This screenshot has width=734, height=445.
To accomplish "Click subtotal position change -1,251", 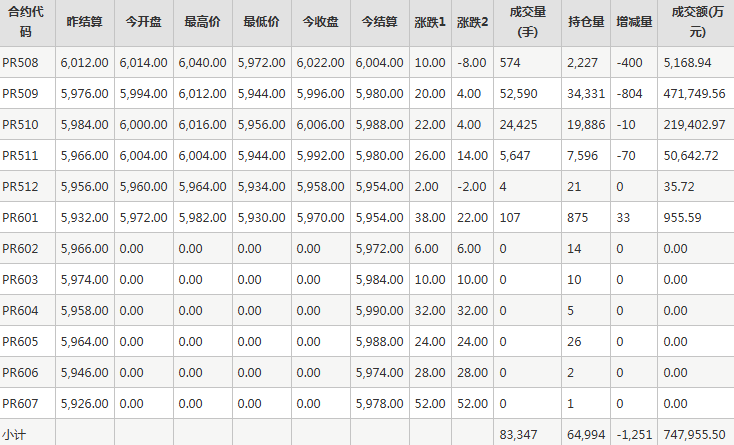I will coord(634,435).
